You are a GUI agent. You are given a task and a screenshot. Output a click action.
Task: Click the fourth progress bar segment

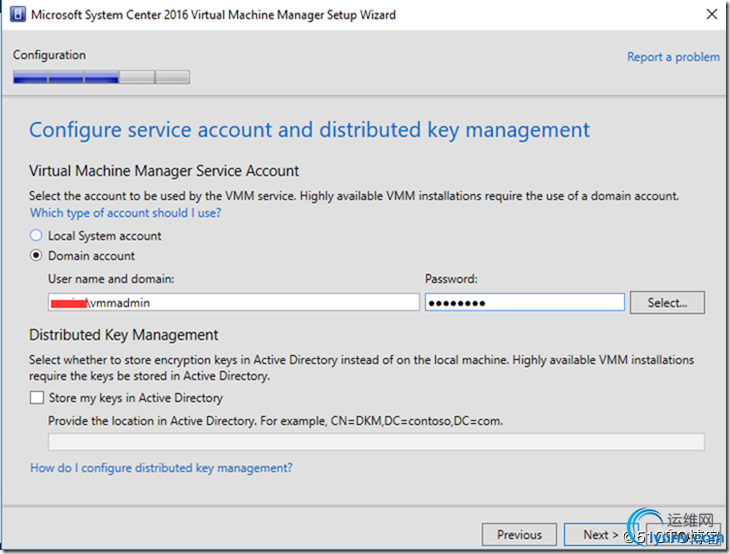click(x=137, y=77)
